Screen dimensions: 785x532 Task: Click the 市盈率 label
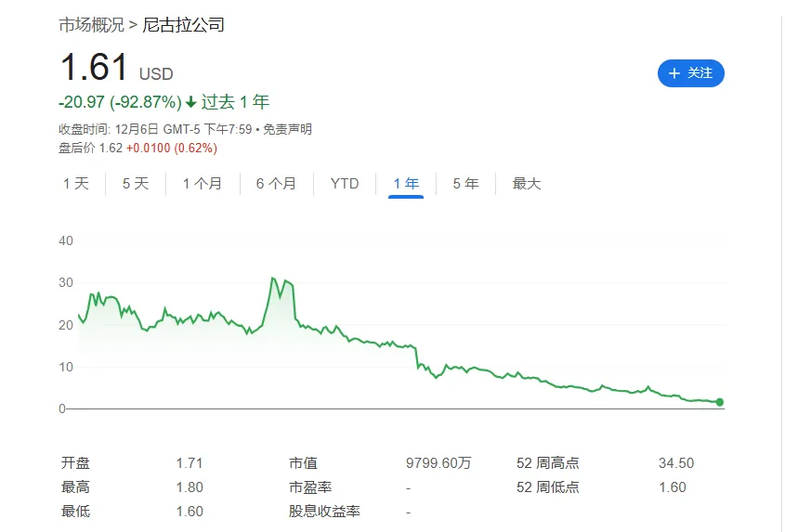[x=310, y=487]
